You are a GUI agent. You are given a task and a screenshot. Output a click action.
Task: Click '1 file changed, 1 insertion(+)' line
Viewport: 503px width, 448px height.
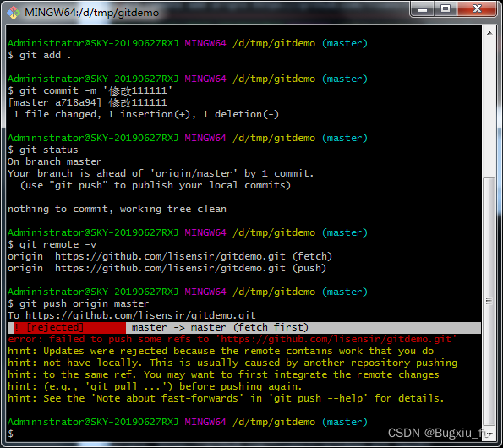tap(146, 114)
